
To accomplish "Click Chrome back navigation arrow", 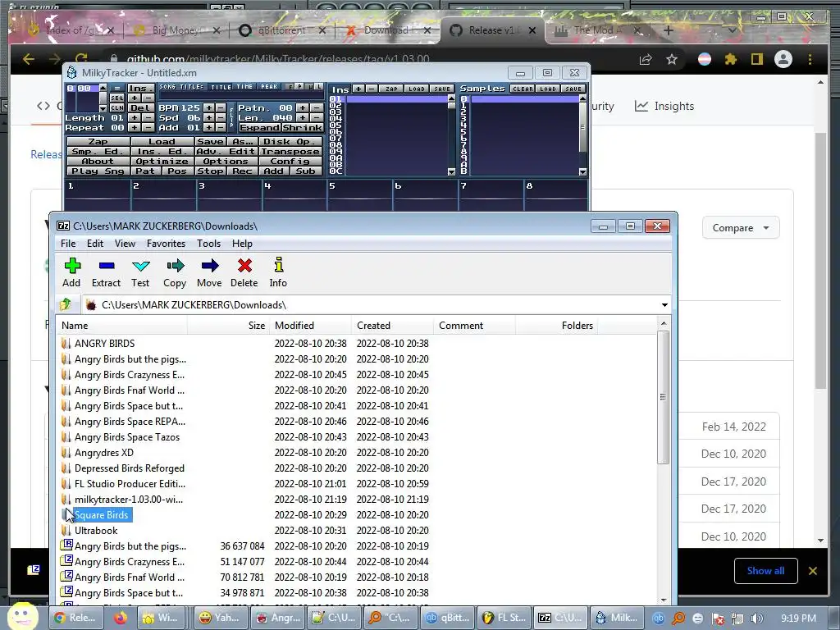I will (29, 59).
